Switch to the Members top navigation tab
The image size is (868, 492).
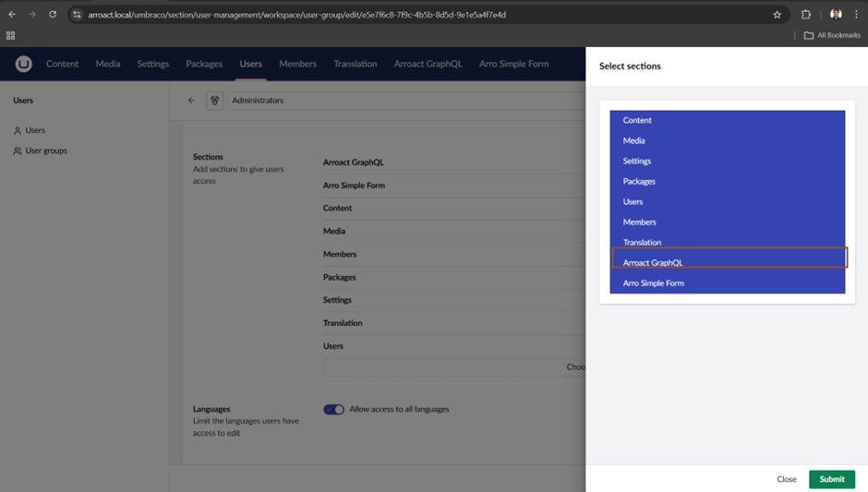(297, 64)
